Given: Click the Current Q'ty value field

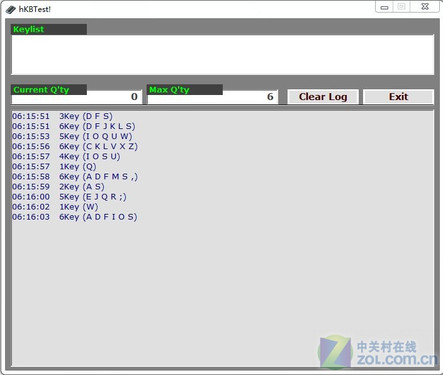Looking at the screenshot, I should coord(77,97).
